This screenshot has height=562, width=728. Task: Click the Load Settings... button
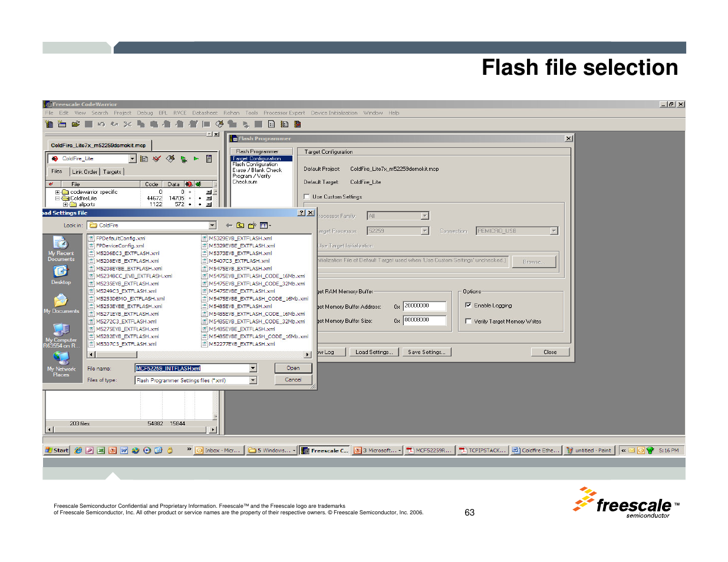(374, 352)
